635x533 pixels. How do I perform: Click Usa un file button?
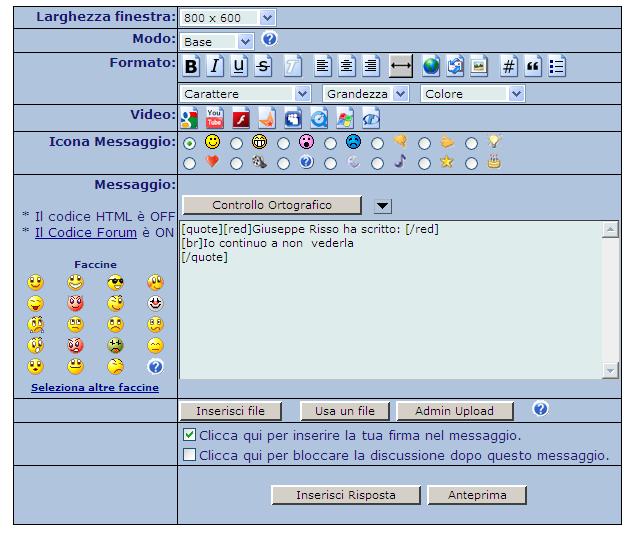pos(345,411)
